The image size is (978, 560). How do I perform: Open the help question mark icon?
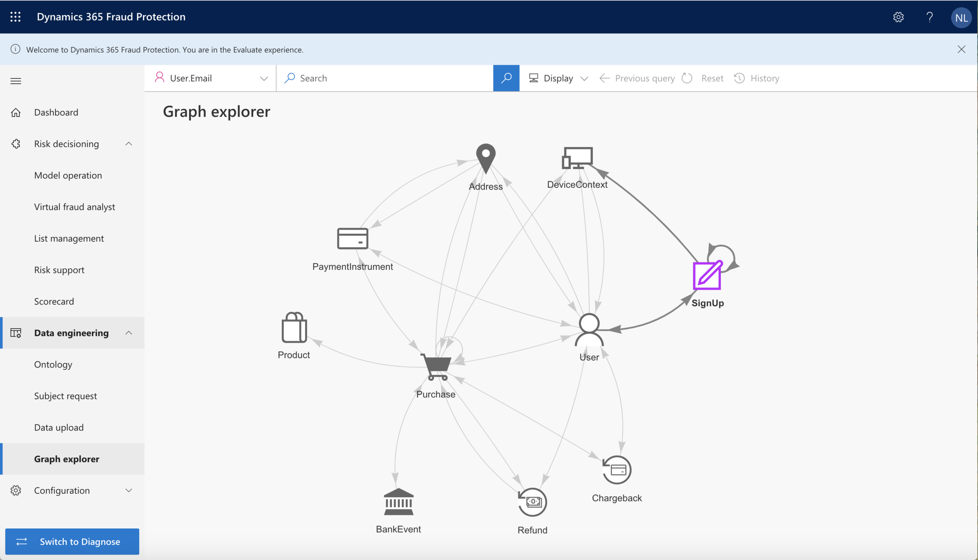point(929,17)
